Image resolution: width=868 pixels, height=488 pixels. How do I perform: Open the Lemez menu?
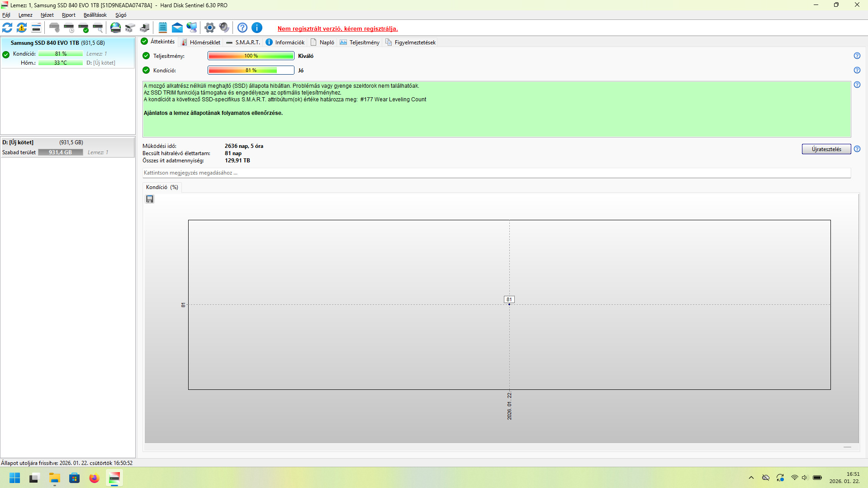pyautogui.click(x=25, y=15)
